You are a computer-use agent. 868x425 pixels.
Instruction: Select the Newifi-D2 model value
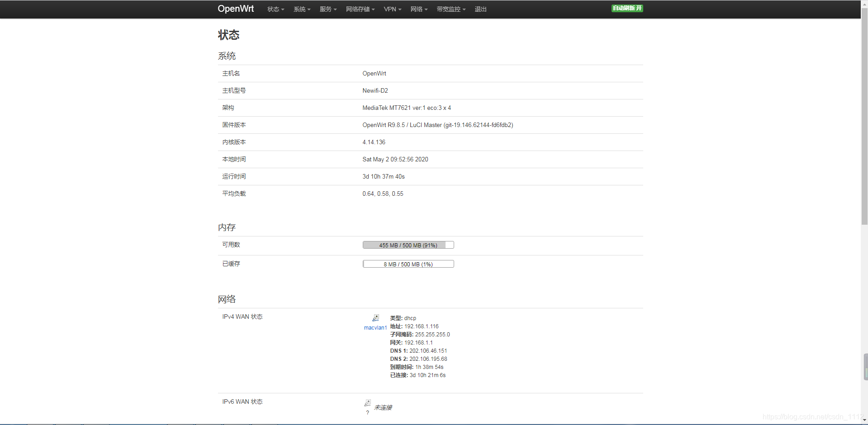coord(375,90)
